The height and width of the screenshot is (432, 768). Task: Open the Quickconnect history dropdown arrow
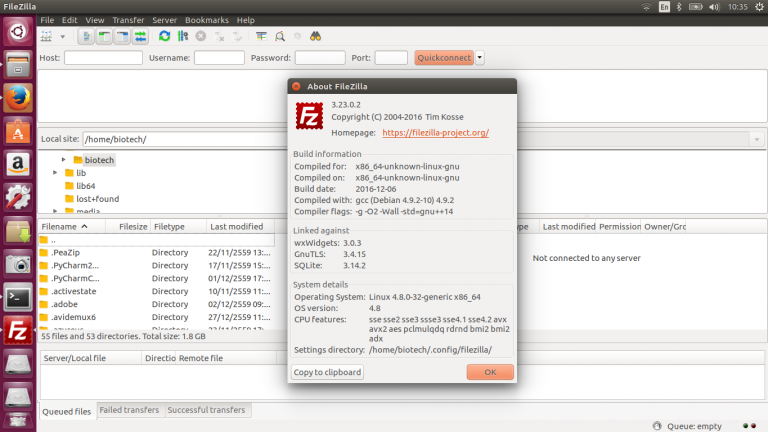(x=480, y=58)
